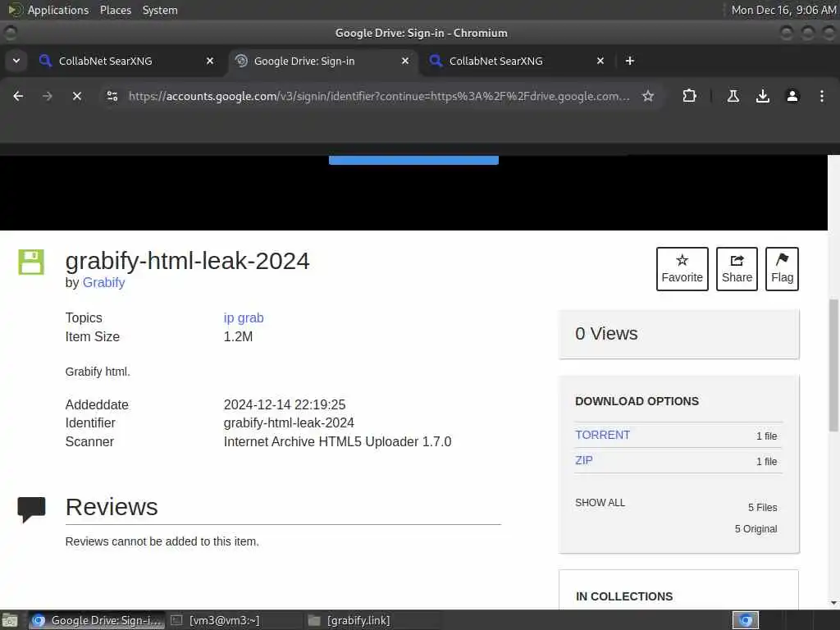Close the Google Drive: Sign-in tab

(x=405, y=61)
